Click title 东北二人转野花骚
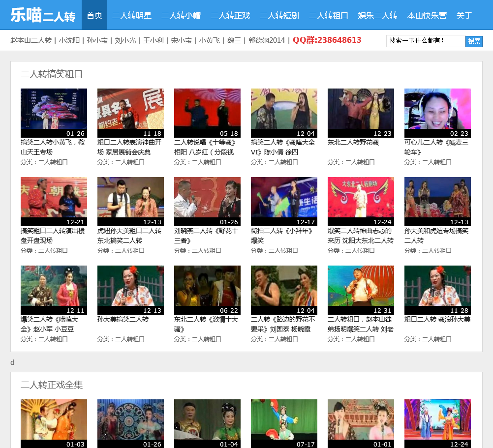493x448 pixels. tap(353, 142)
